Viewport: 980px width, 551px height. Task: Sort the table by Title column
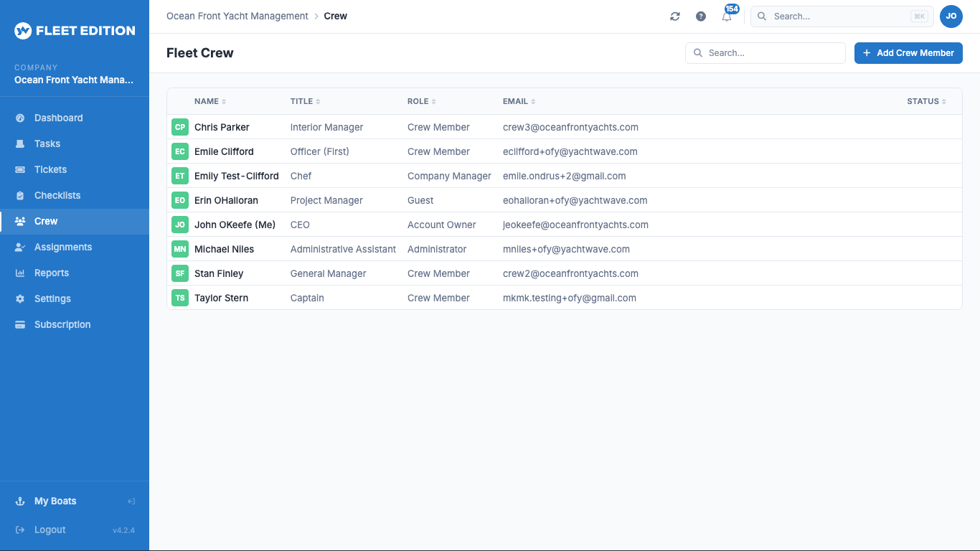[x=306, y=101]
